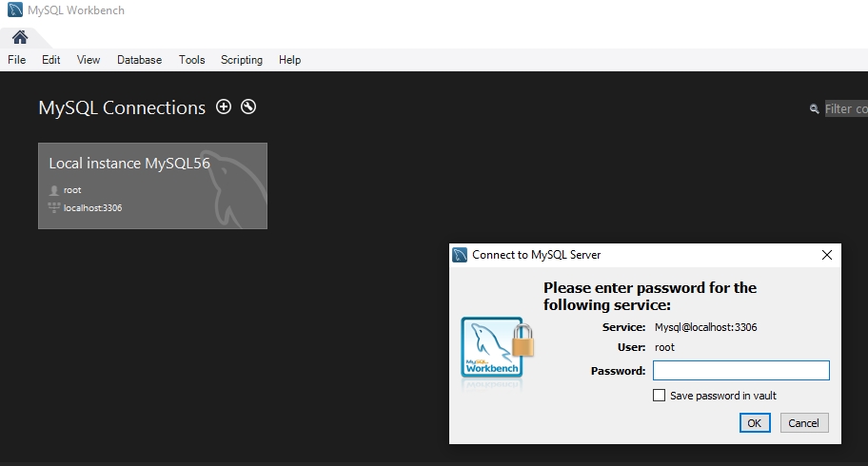
Task: Add a new MySQL connection
Action: [x=224, y=107]
